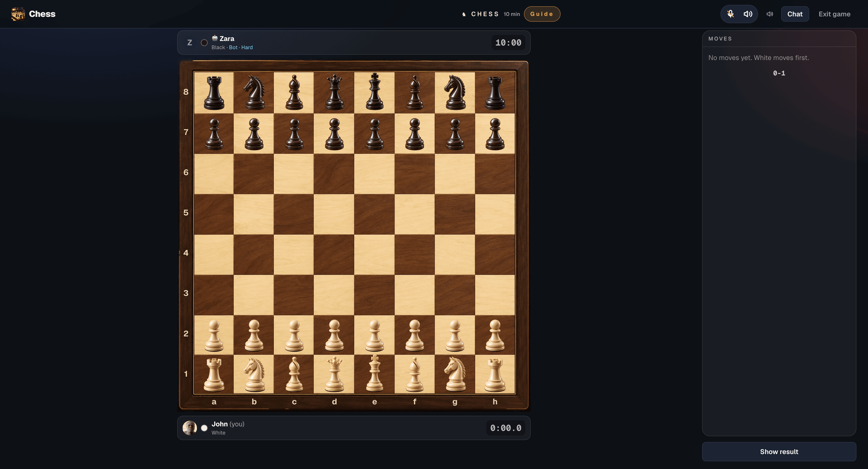
Task: Click the No moves yet message
Action: (759, 58)
